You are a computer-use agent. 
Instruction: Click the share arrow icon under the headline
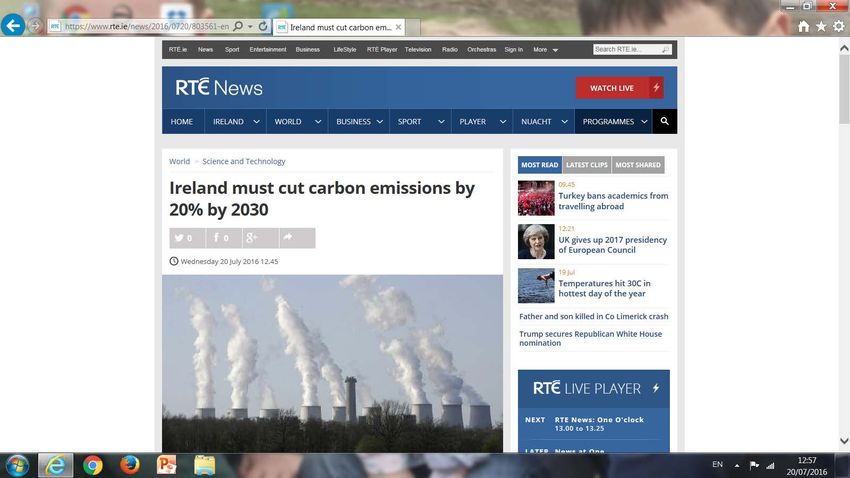pos(297,238)
